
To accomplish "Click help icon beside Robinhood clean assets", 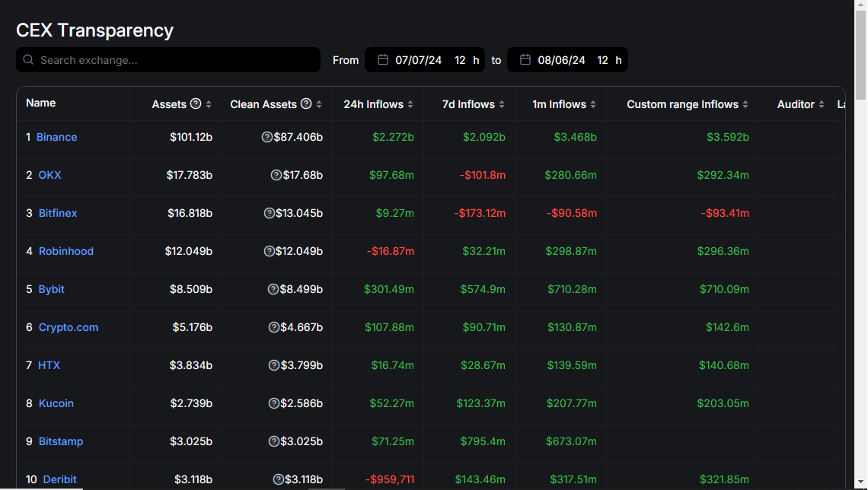I will point(269,251).
